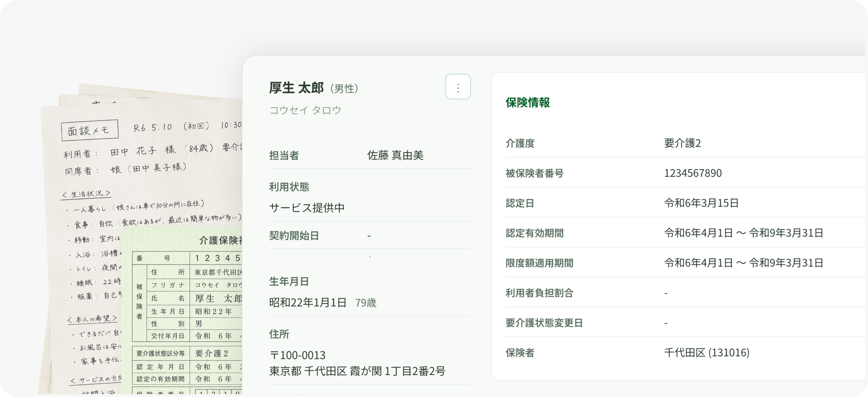
Task: Click the 保険者 label
Action: click(x=520, y=353)
